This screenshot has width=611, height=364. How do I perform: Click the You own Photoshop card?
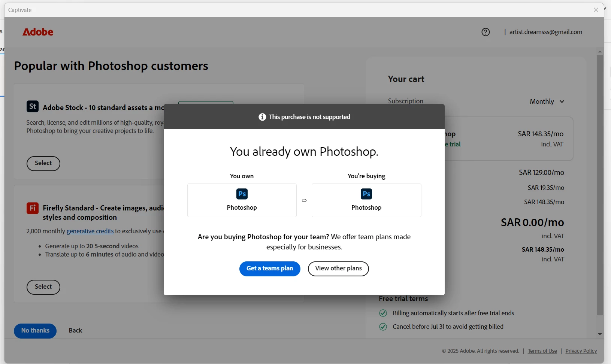click(242, 200)
